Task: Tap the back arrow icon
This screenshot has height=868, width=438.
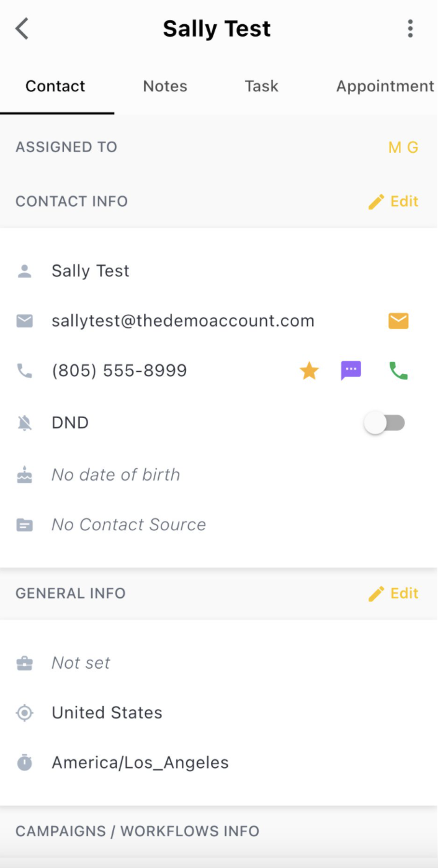Action: (22, 29)
